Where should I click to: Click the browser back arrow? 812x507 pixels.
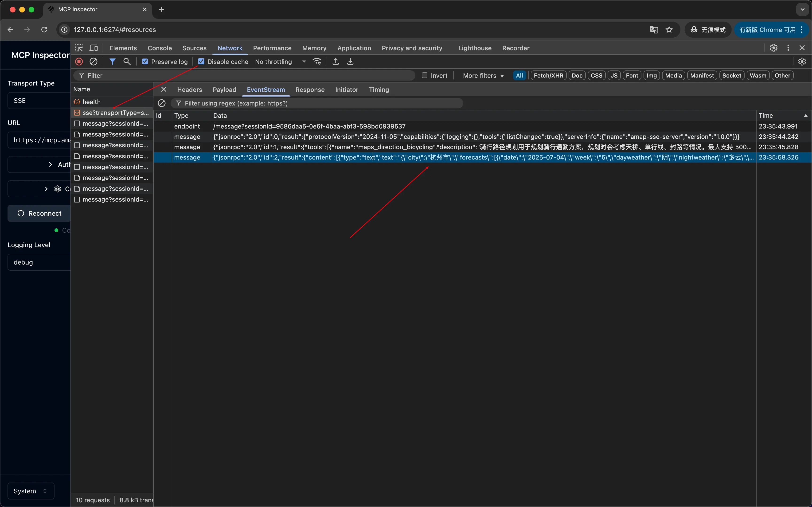(10, 30)
